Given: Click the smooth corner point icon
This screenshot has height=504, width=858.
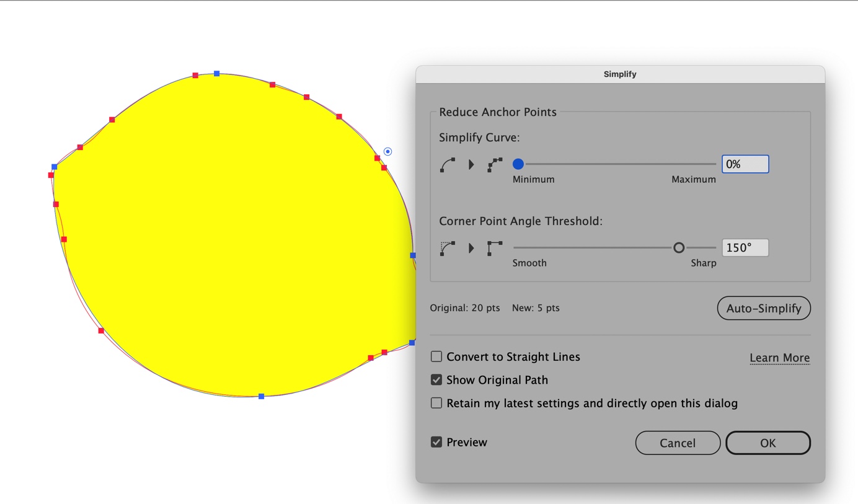Looking at the screenshot, I should coord(448,247).
